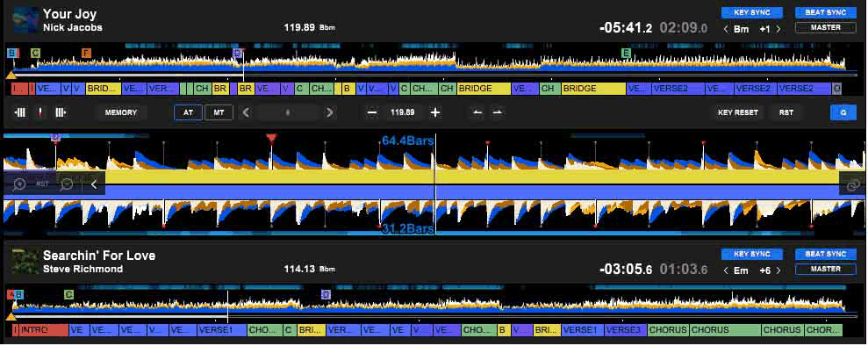Toggle the AT mode button
This screenshot has height=346, width=868.
click(x=188, y=112)
